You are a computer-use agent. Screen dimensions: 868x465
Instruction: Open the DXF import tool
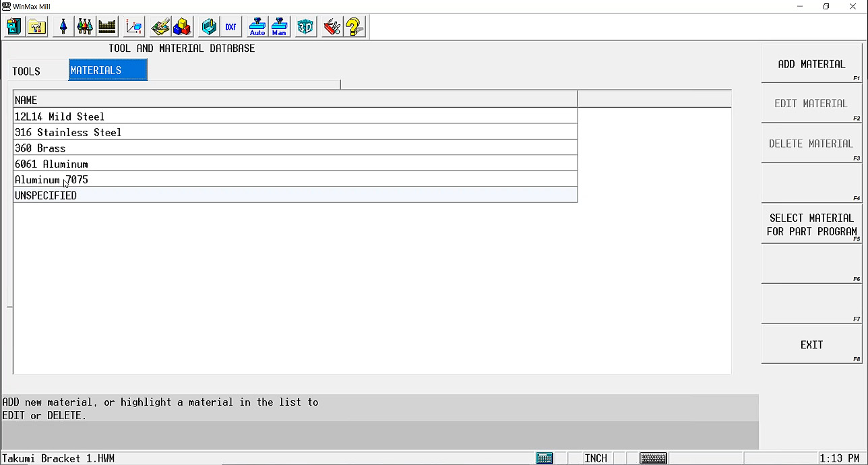(230, 26)
